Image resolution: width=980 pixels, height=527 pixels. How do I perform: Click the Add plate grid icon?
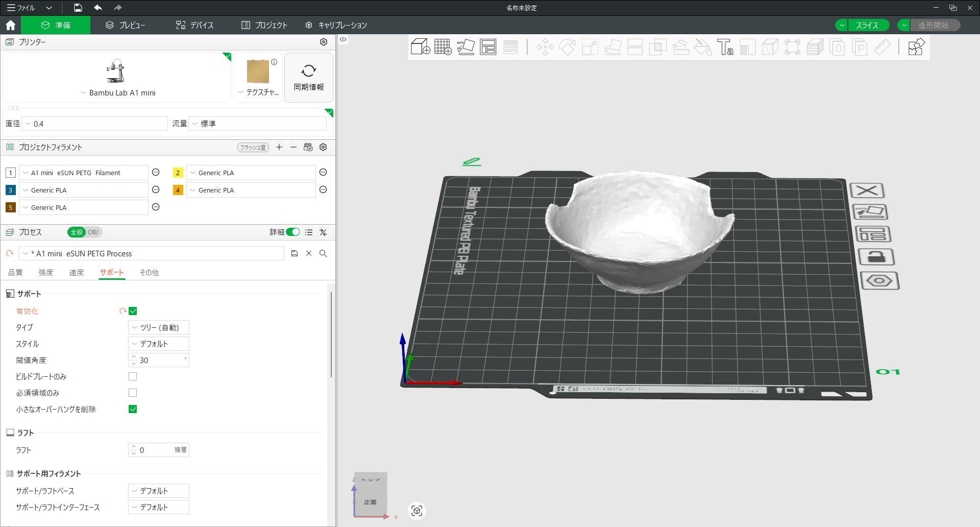click(443, 47)
